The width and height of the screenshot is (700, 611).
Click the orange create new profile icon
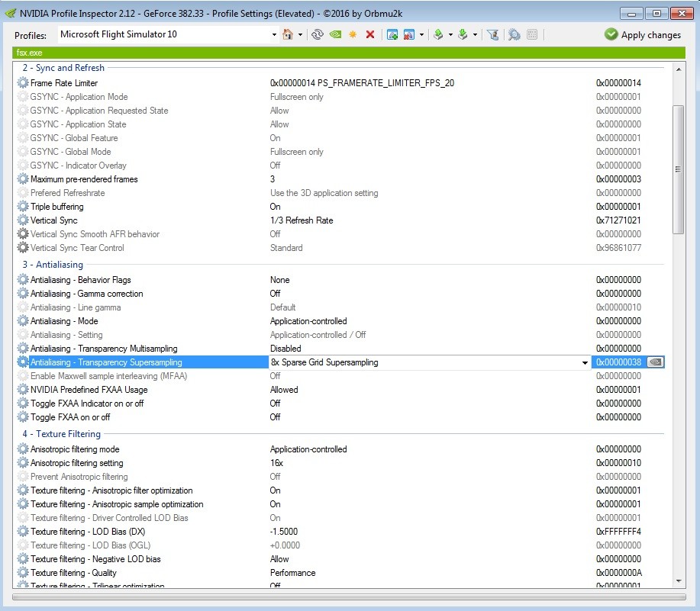(353, 34)
